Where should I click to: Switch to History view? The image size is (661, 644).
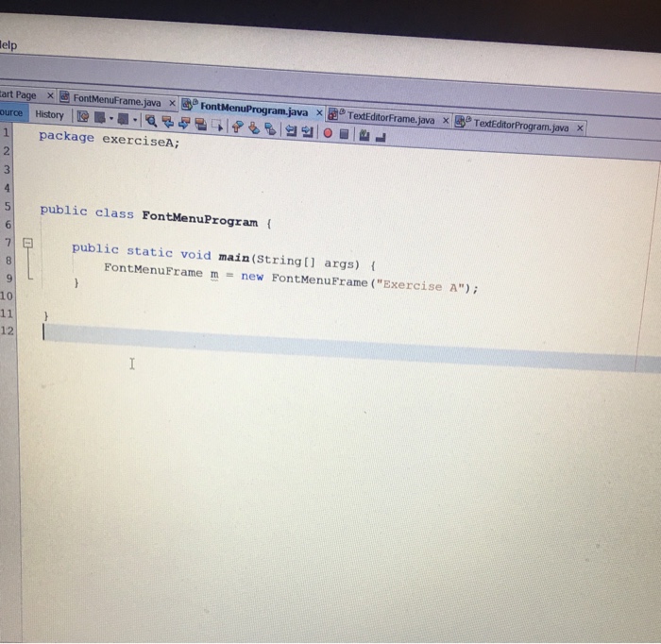tap(49, 114)
